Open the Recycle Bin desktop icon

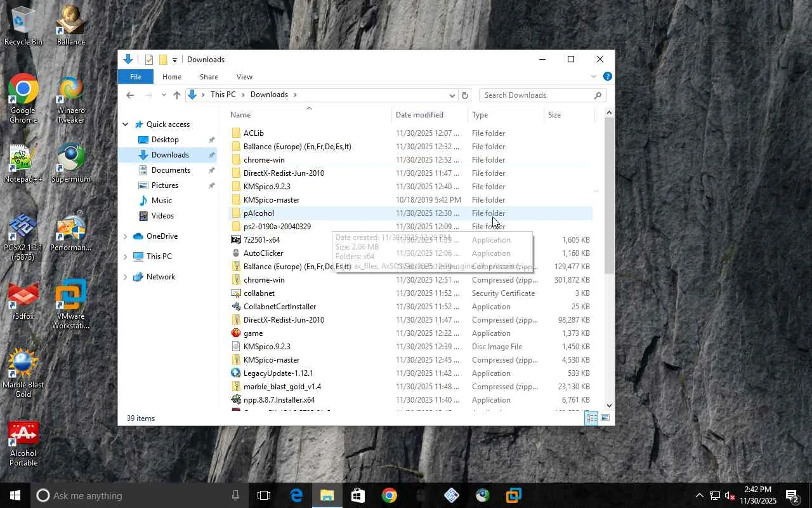pyautogui.click(x=23, y=25)
